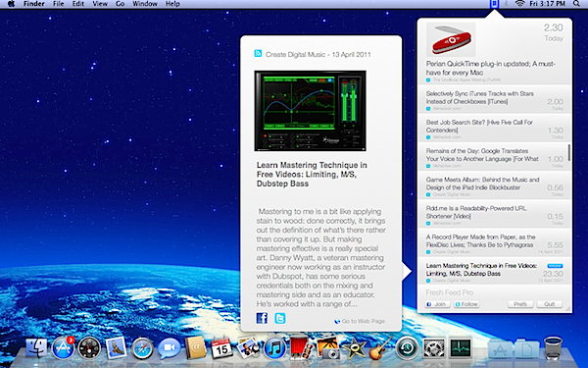Open the Spotlight search magnifier

point(577,4)
